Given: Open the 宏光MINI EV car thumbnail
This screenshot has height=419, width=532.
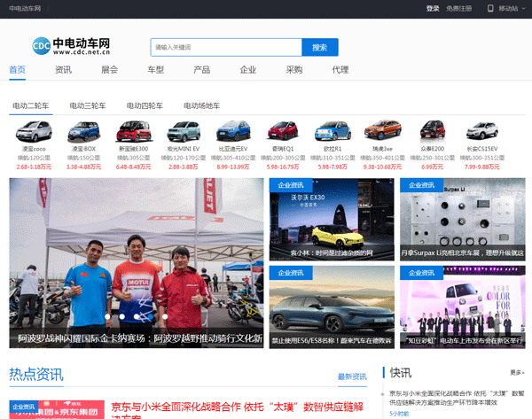Looking at the screenshot, I should coord(184,131).
